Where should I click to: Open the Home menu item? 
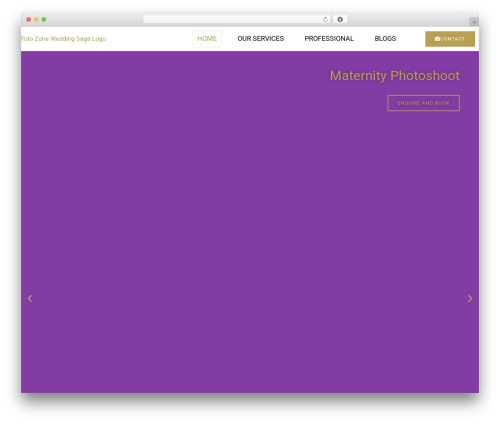pyautogui.click(x=207, y=39)
